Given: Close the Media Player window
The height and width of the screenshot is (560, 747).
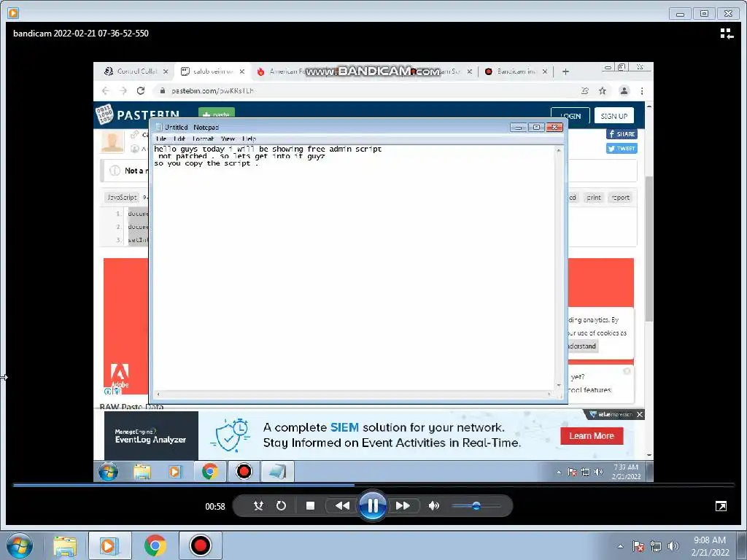Looking at the screenshot, I should [x=729, y=14].
